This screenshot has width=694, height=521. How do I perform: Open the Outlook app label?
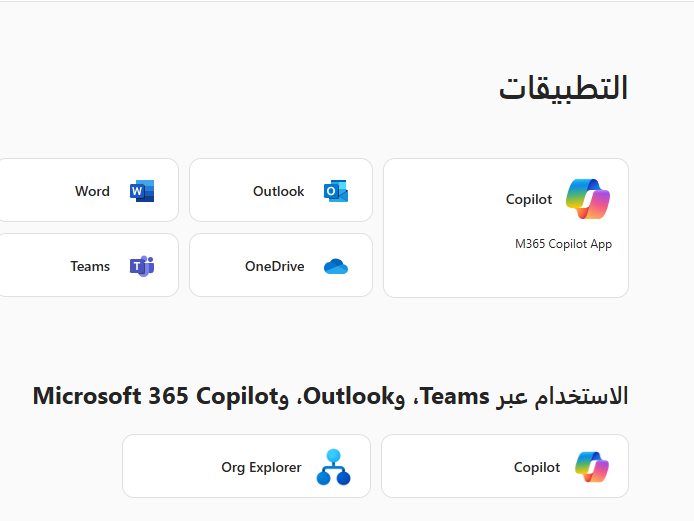pos(278,191)
